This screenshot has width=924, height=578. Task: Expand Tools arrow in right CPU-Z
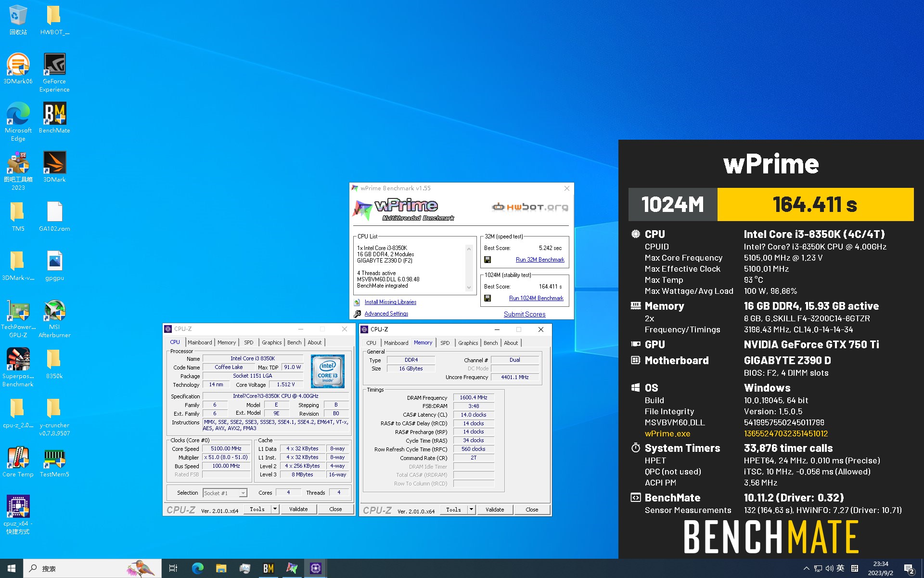click(471, 510)
